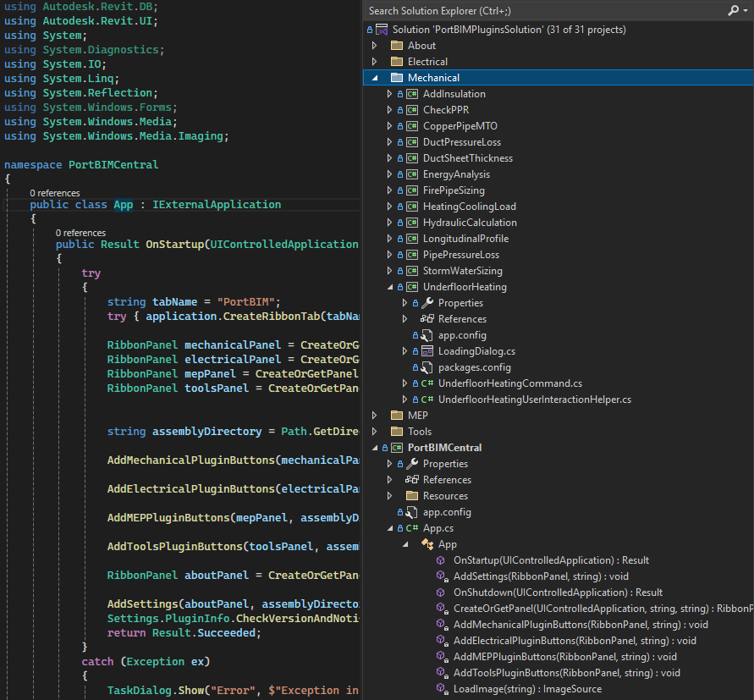This screenshot has width=754, height=700.
Task: Click the FirePipeSizing project icon
Action: point(412,190)
